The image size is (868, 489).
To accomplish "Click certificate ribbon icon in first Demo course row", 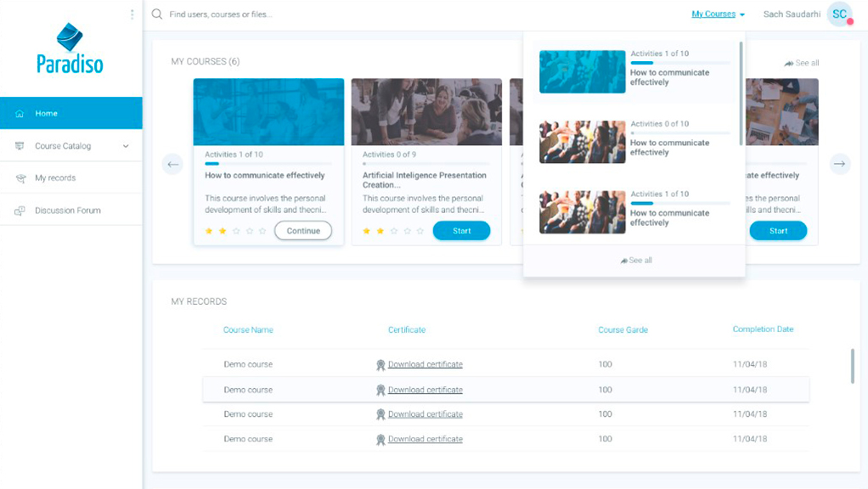I will (x=380, y=364).
